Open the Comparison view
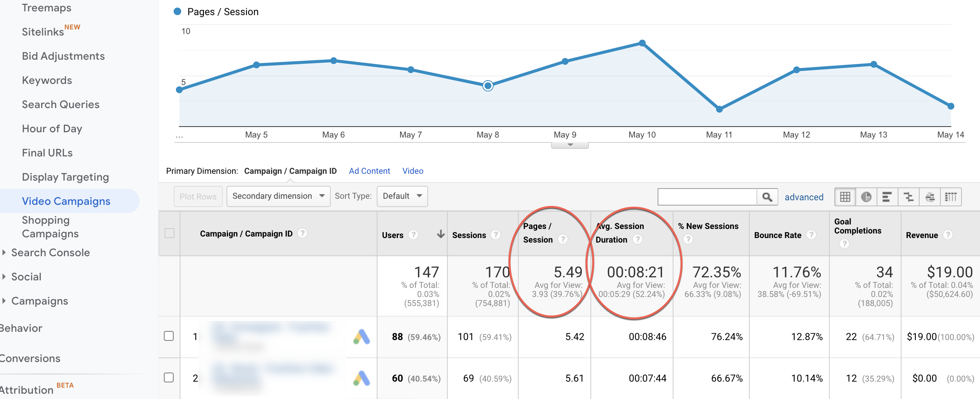The height and width of the screenshot is (399, 980). click(x=909, y=197)
